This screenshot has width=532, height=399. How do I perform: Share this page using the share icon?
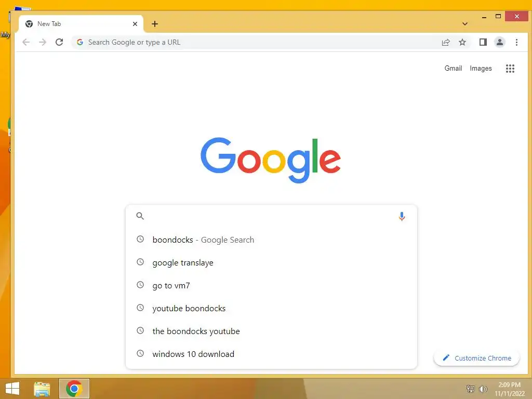click(445, 42)
